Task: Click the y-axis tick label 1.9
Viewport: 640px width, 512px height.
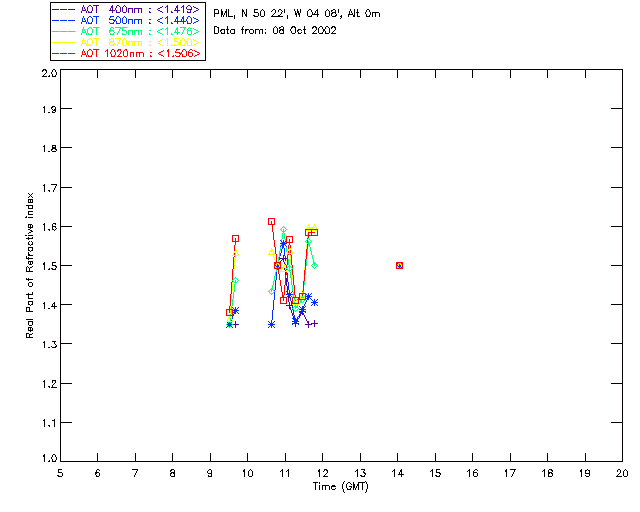Action: 49,109
